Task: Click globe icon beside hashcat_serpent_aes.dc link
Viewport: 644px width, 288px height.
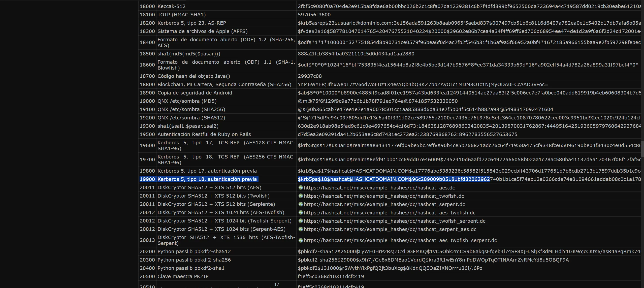Action: tap(301, 229)
